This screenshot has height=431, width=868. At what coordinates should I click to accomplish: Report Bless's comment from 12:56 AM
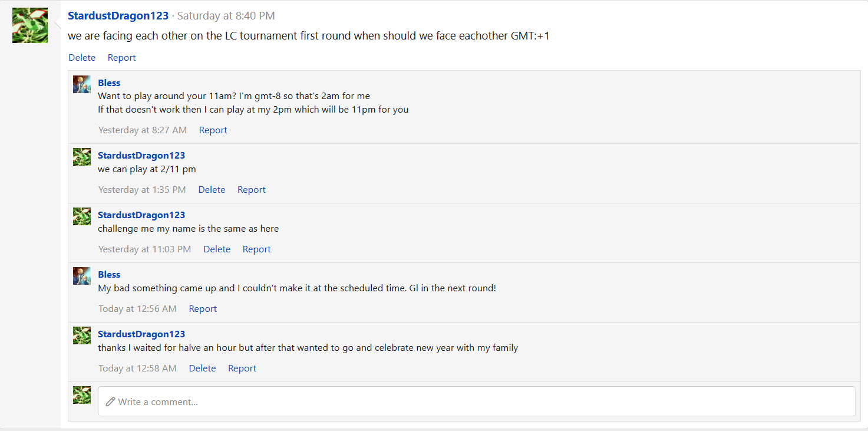pos(203,309)
